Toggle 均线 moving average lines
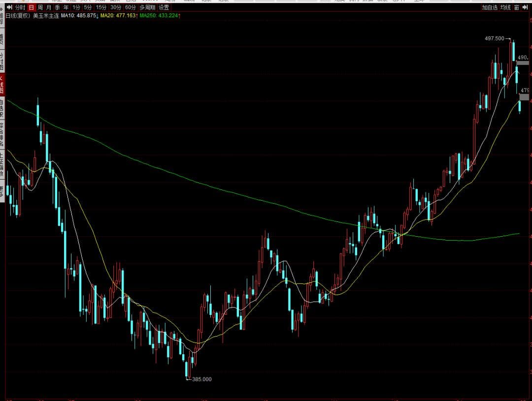The width and height of the screenshot is (532, 401). pyautogui.click(x=505, y=7)
